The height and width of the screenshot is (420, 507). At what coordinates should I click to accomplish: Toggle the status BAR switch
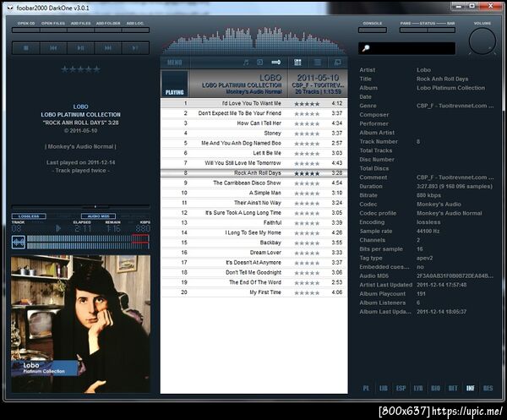tap(441, 30)
